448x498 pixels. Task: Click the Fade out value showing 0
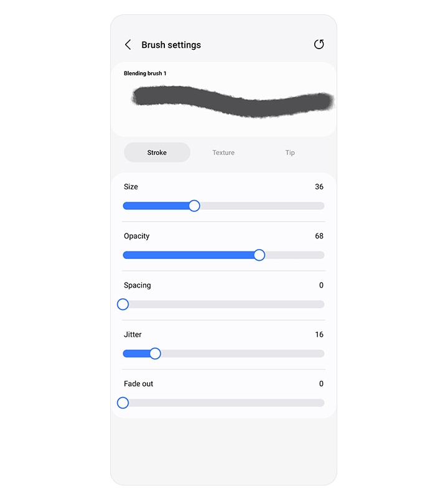321,383
